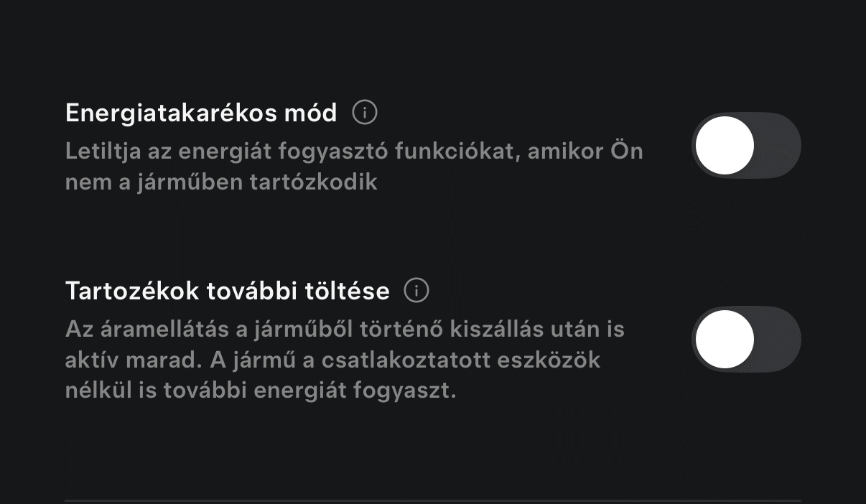Toggle the Energiatakarékos mód switch
Image resolution: width=866 pixels, height=504 pixels.
[746, 146]
